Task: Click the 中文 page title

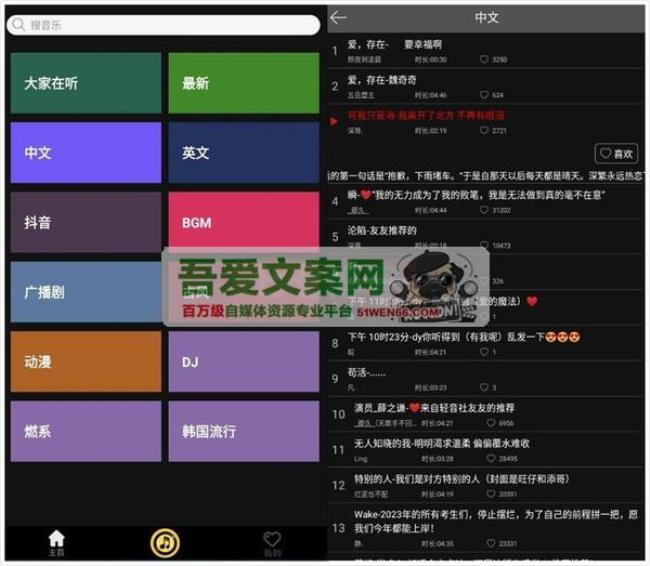Action: pyautogui.click(x=487, y=17)
